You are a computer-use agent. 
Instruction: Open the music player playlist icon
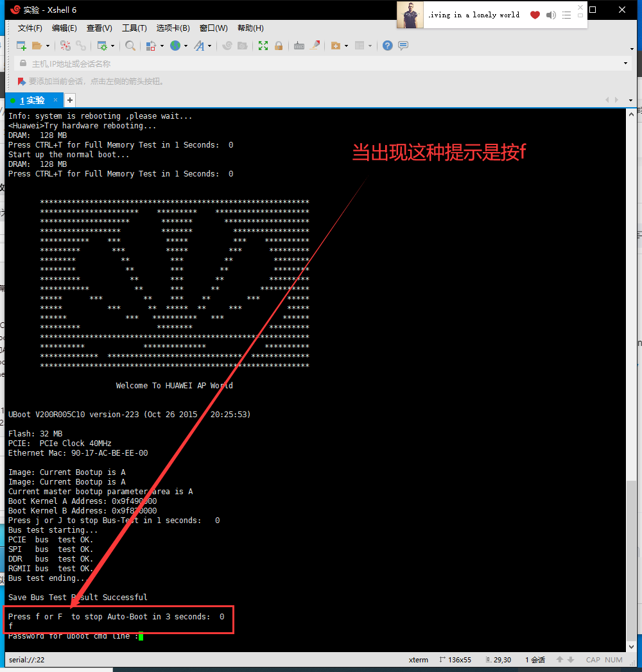tap(567, 15)
